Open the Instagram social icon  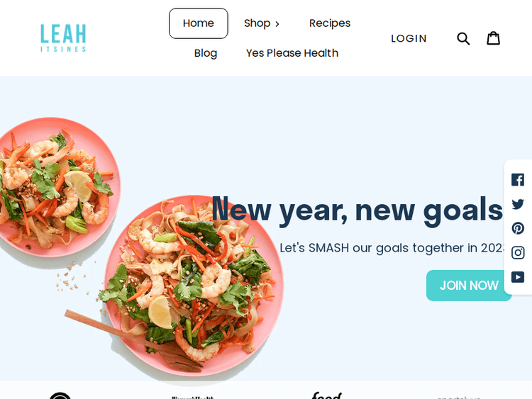click(518, 253)
